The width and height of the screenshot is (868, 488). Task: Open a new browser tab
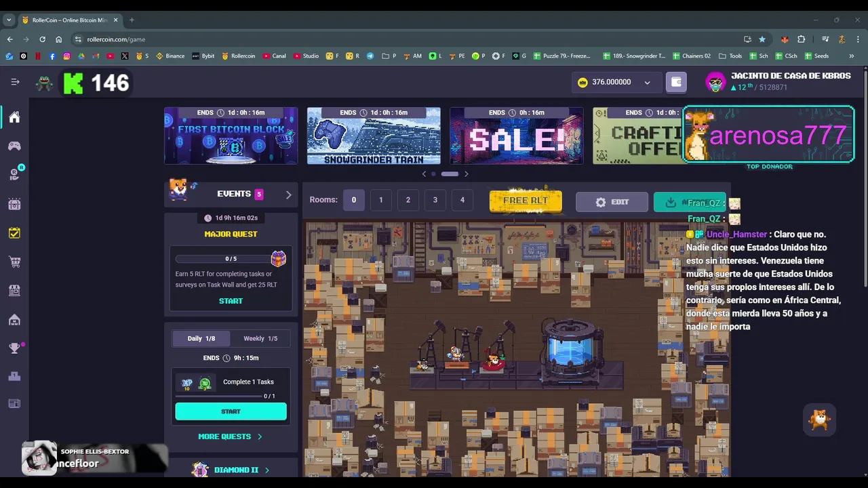pyautogui.click(x=132, y=20)
